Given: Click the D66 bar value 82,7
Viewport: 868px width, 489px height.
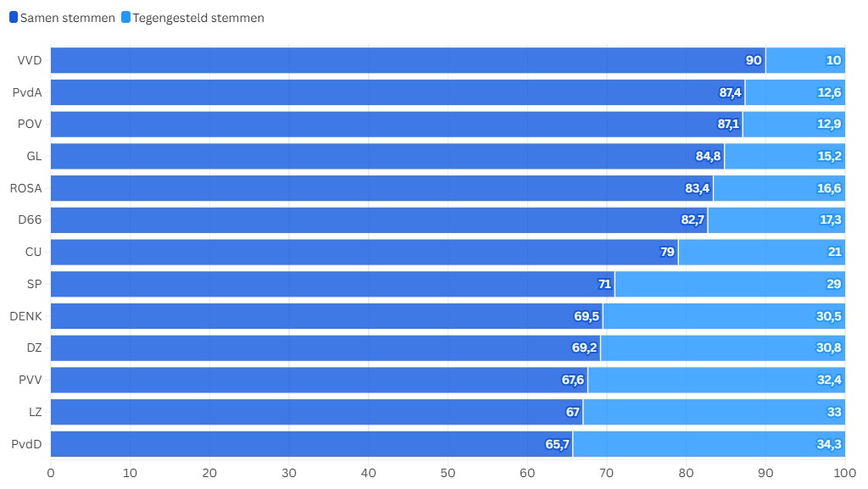Looking at the screenshot, I should [693, 220].
